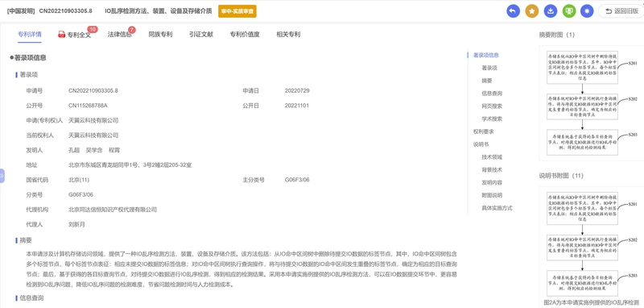Go to 发明内容 in side navigation
The image size is (644, 308).
pyautogui.click(x=492, y=182)
